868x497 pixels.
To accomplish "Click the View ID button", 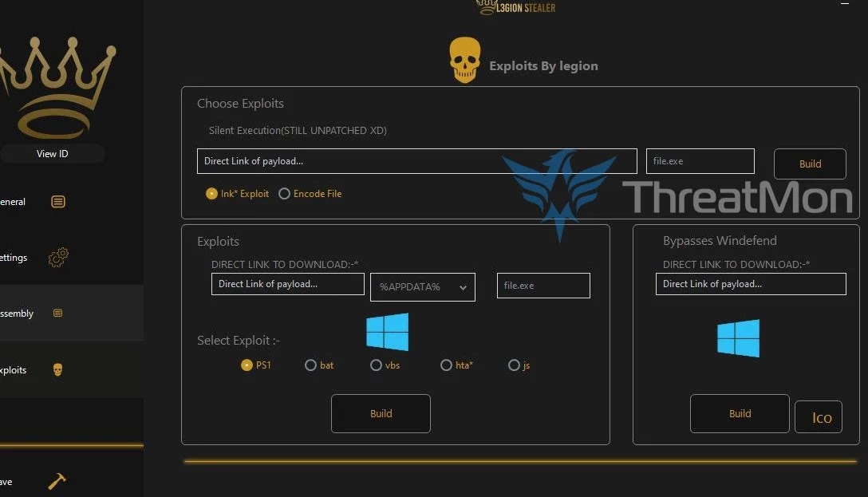I will coord(53,154).
